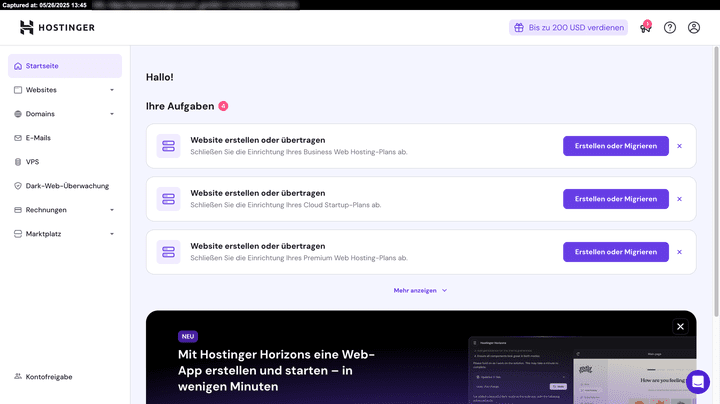
Task: Click Erstellen oder Migrieren for Cloud Startup
Action: [616, 199]
